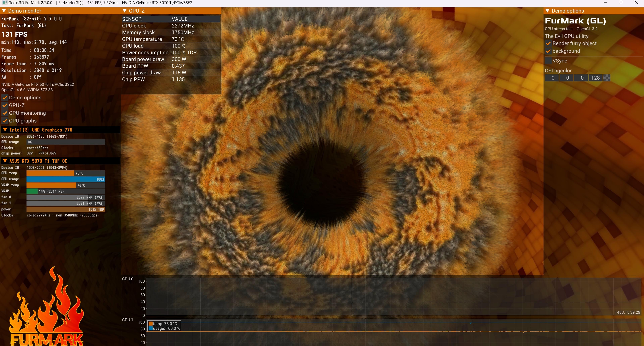Uncheck the GPU-Z checkbox
Viewport: 644px width, 346px height.
coord(5,105)
